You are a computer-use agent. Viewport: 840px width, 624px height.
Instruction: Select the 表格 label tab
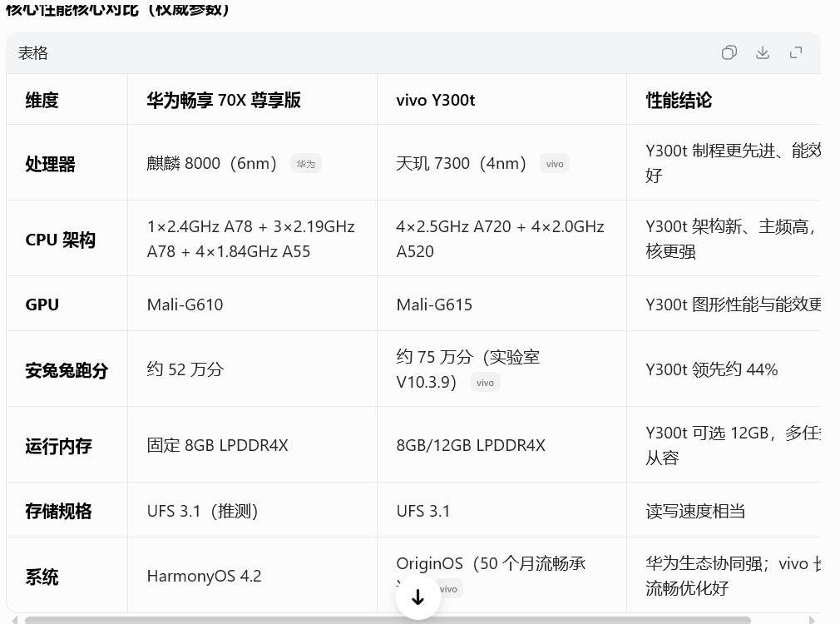(x=33, y=52)
